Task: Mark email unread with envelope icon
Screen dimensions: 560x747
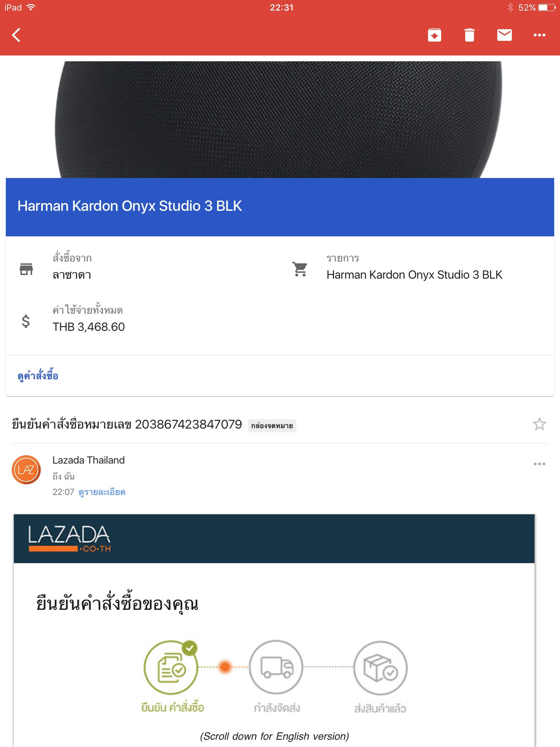Action: [x=505, y=35]
